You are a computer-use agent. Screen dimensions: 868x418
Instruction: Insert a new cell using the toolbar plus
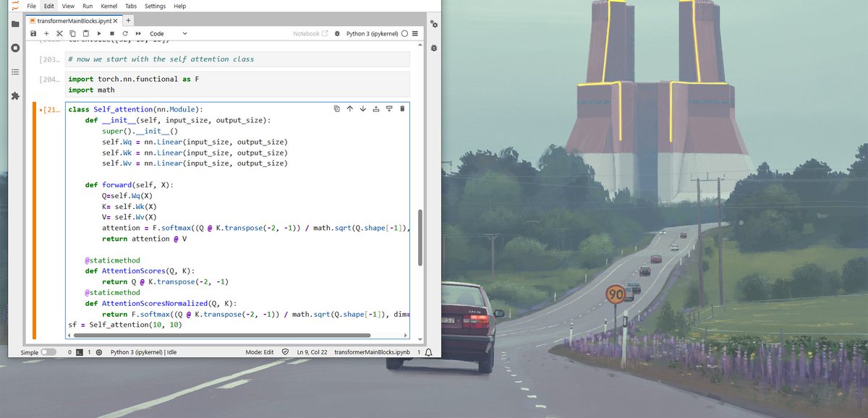(46, 34)
